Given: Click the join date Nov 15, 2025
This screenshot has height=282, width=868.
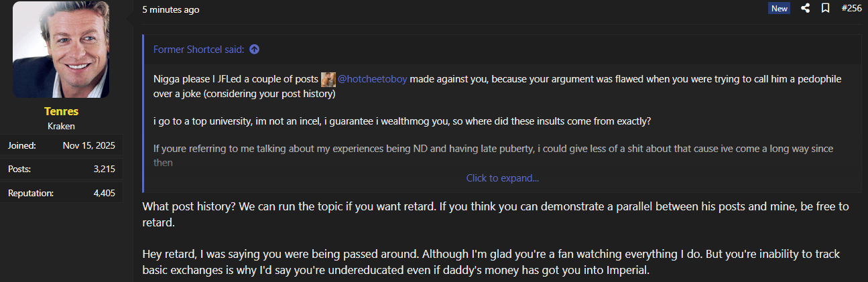Looking at the screenshot, I should [89, 145].
